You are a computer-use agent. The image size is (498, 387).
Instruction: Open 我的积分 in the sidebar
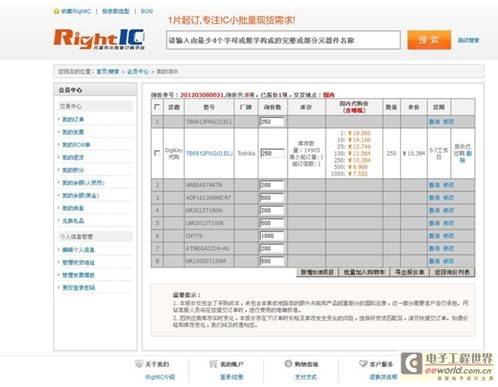click(x=73, y=170)
